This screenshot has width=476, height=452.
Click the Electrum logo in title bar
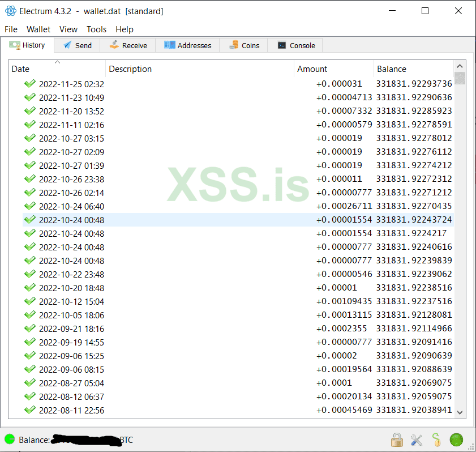(11, 11)
